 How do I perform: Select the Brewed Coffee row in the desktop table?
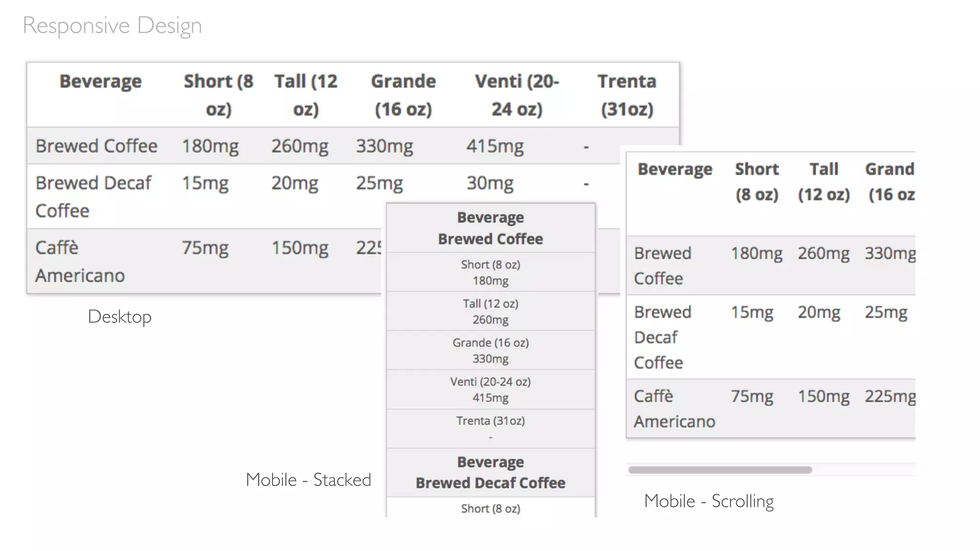pos(324,146)
